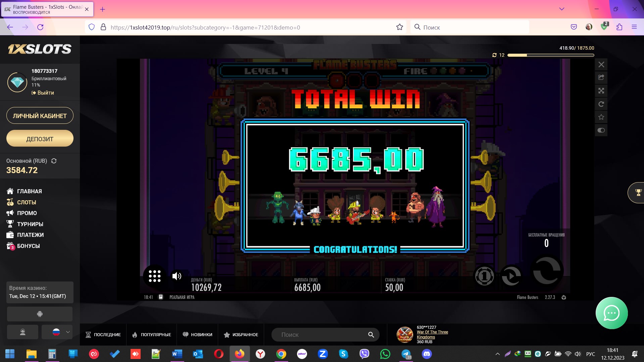Add game to favorites star icon
644x362 pixels.
click(601, 117)
